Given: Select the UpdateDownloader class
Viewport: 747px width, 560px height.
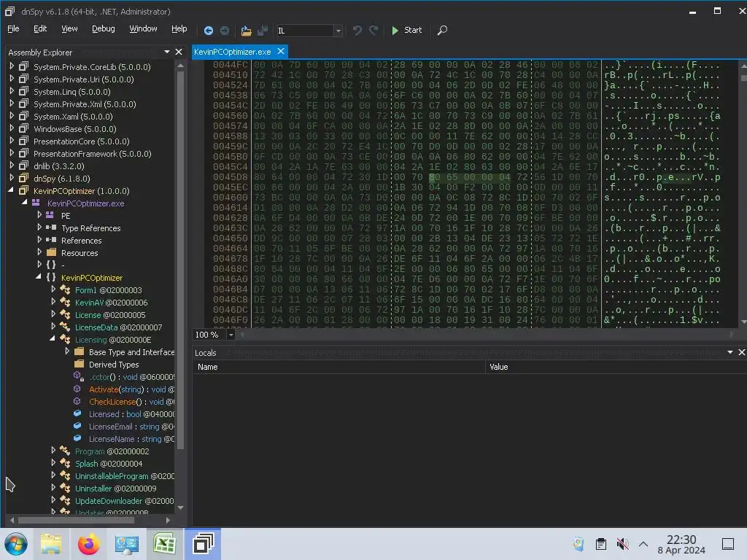Looking at the screenshot, I should 124,500.
